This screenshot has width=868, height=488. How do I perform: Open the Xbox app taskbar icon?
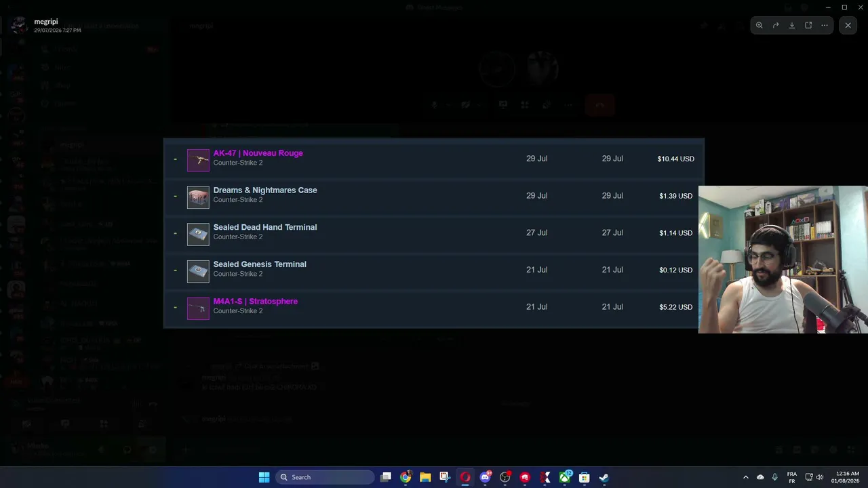point(565,477)
